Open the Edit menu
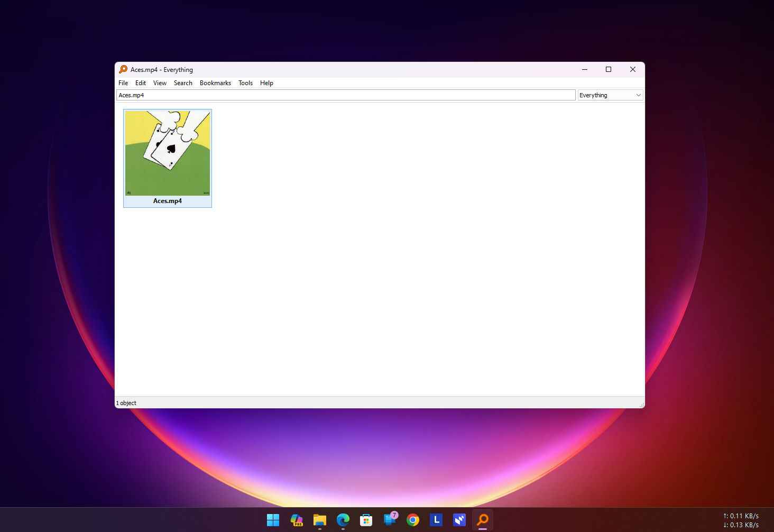Image resolution: width=774 pixels, height=532 pixels. coord(141,83)
